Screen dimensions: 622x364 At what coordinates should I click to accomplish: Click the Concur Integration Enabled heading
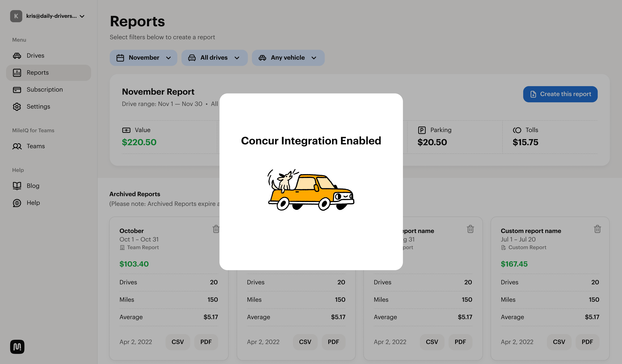tap(311, 141)
